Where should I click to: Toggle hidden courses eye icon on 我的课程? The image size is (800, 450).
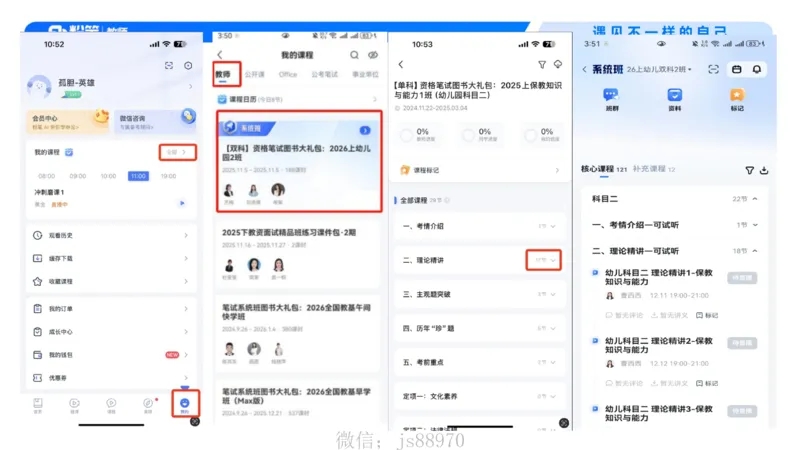373,55
